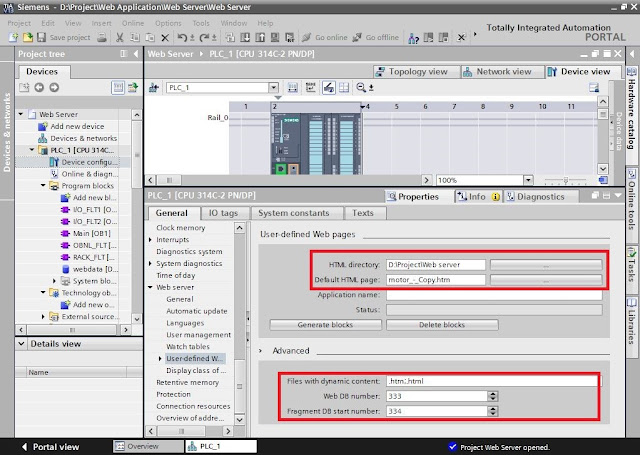This screenshot has width=640, height=455.
Task: Click the Generate blocks button
Action: (x=325, y=325)
